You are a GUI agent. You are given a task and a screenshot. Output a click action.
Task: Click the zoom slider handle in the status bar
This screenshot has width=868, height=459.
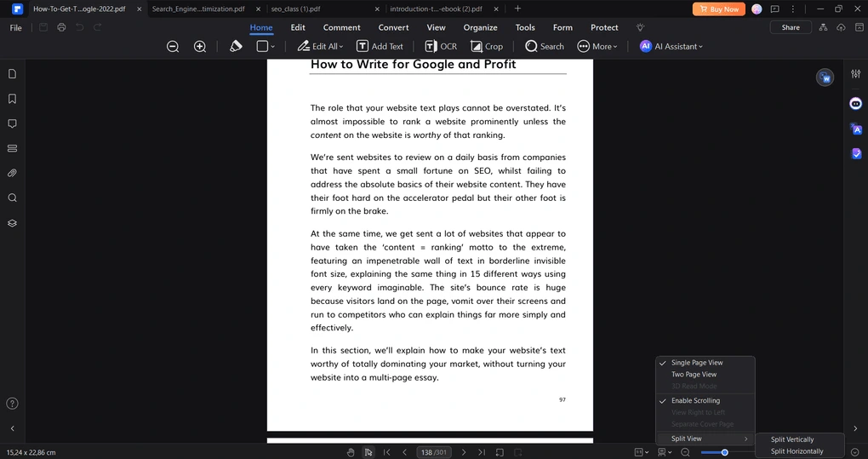click(x=725, y=452)
